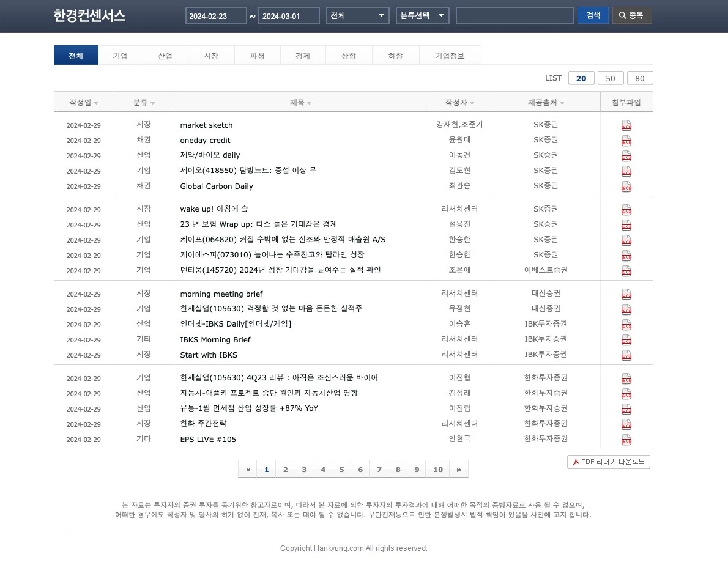728x565 pixels.
Task: Go to page 5 of results
Action: (341, 469)
